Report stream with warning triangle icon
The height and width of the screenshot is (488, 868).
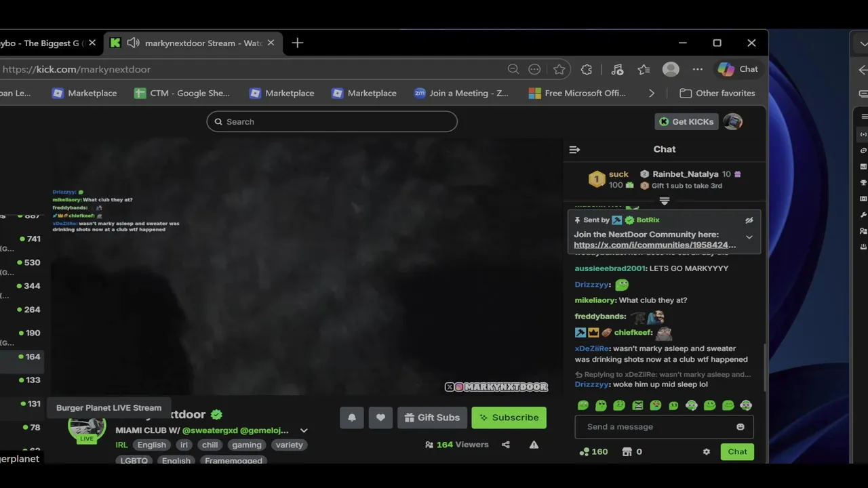click(x=534, y=445)
